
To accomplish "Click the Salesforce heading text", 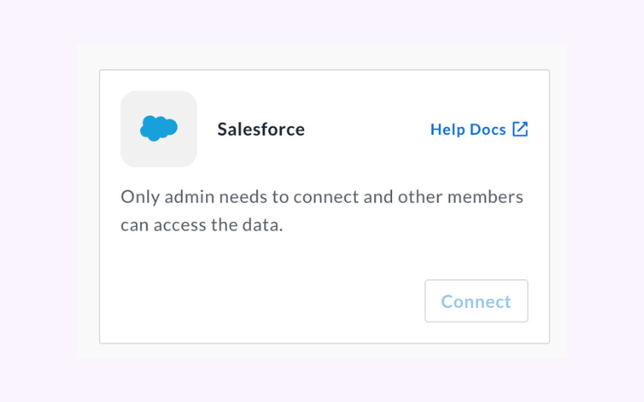I will pos(261,129).
